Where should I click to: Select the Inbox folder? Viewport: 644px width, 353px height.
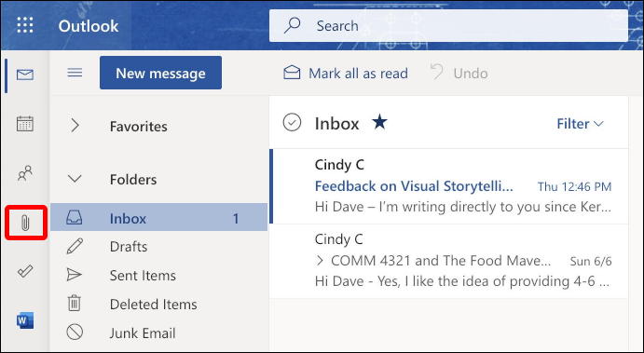click(x=159, y=218)
